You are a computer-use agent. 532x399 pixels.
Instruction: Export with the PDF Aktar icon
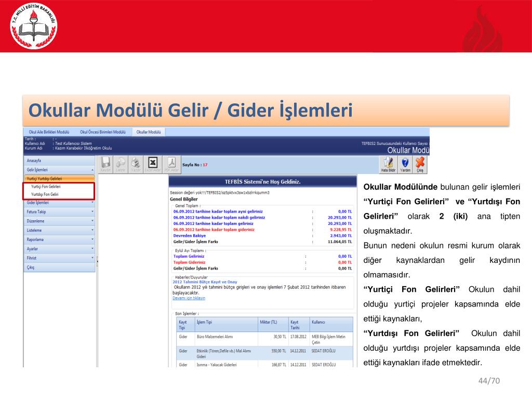(x=171, y=165)
